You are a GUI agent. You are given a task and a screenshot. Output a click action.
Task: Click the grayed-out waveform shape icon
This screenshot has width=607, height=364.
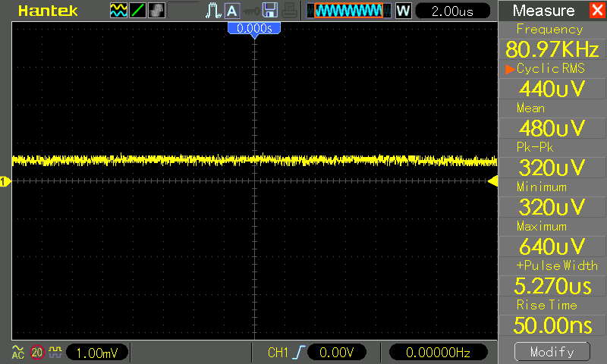point(156,11)
